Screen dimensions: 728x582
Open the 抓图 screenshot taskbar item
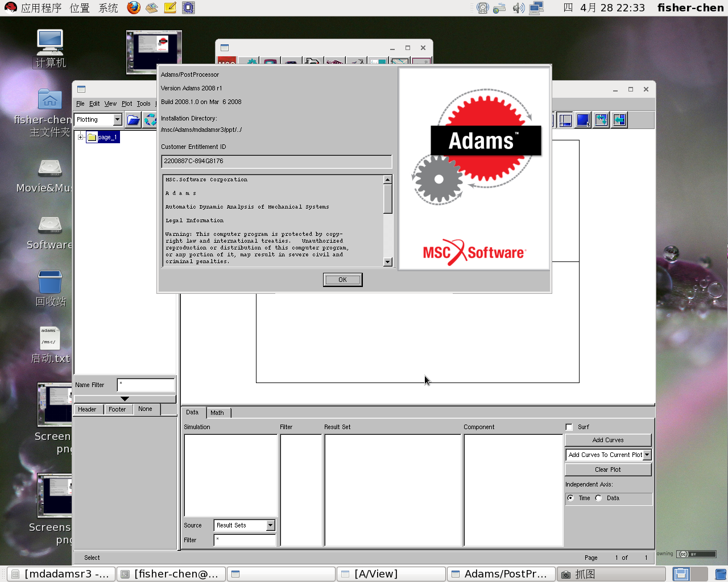(611, 574)
